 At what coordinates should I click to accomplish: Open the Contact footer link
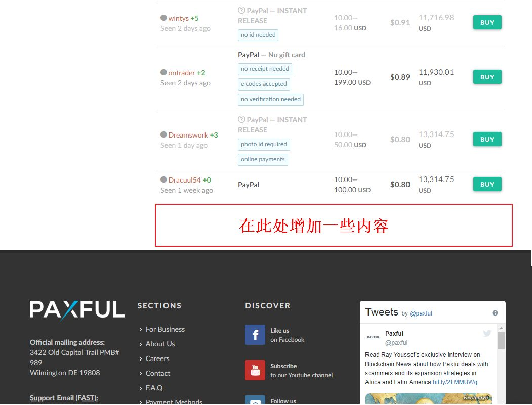[158, 373]
